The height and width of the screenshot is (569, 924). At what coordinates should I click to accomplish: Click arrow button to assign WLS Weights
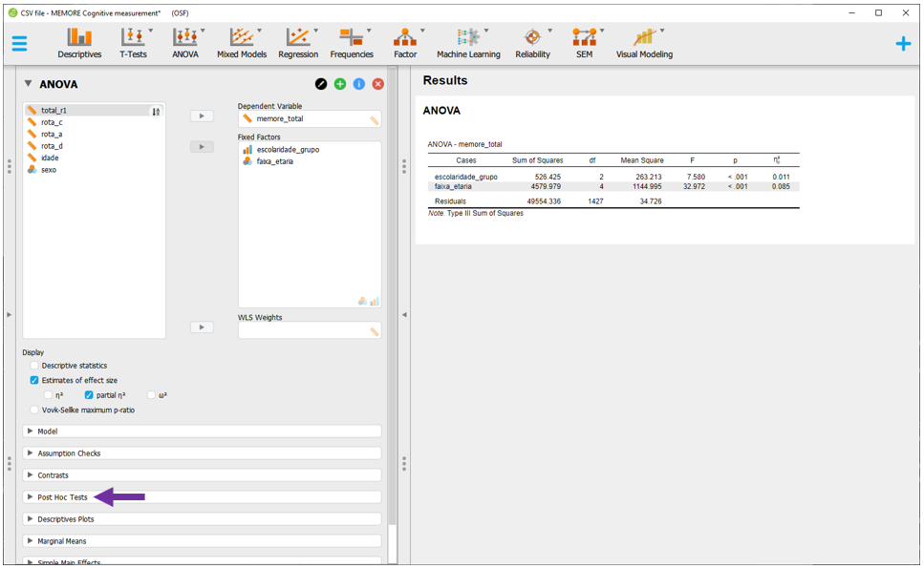click(x=202, y=327)
